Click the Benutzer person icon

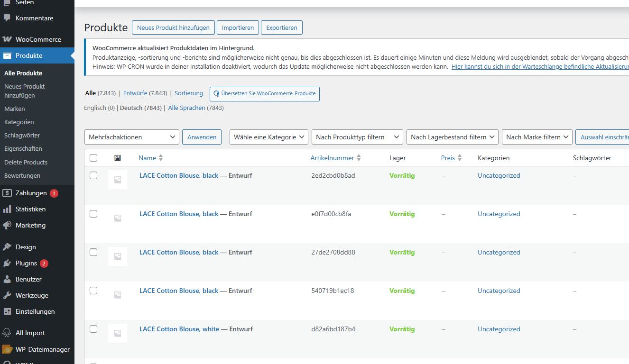click(x=7, y=279)
